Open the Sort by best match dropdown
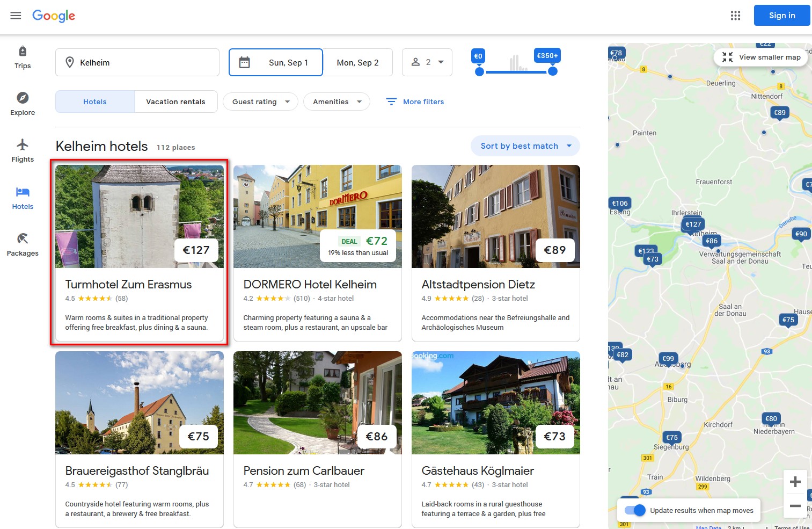Viewport: 812px width, 529px height. (x=524, y=146)
